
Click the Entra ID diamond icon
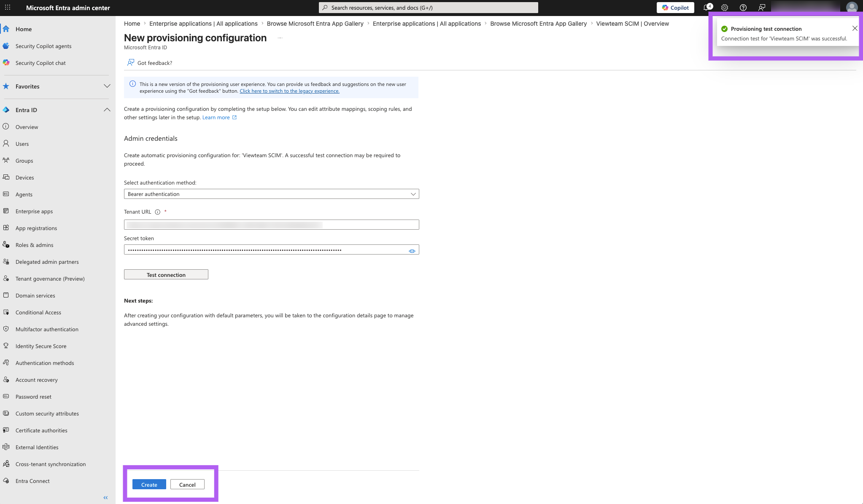point(6,110)
